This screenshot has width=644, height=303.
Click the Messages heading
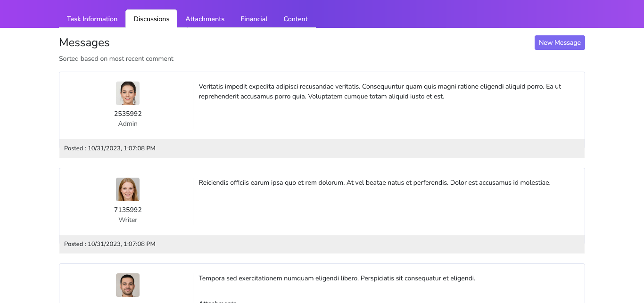84,42
